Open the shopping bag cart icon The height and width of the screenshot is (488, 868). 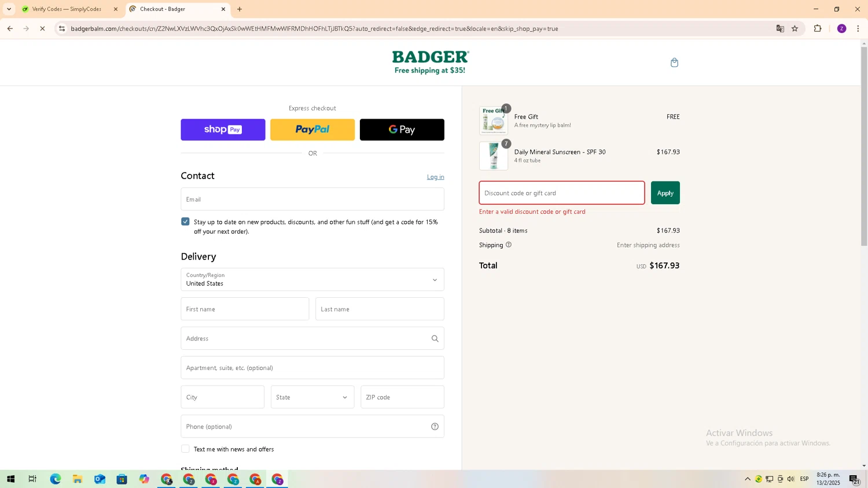(x=674, y=62)
